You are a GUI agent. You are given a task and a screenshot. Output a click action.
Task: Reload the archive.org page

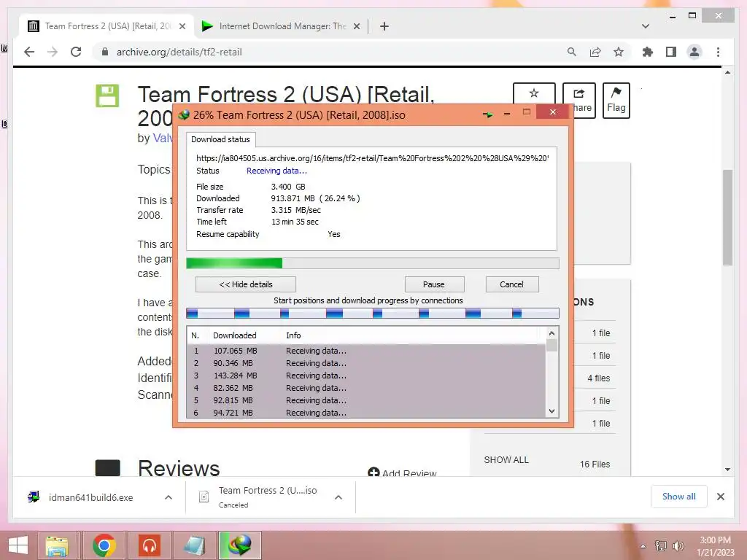click(x=76, y=52)
